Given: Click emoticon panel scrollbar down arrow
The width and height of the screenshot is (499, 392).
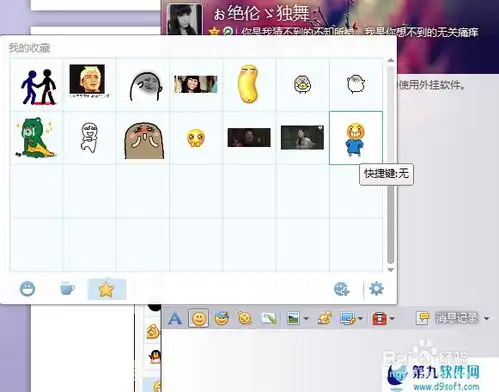Looking at the screenshot, I should point(391,269).
